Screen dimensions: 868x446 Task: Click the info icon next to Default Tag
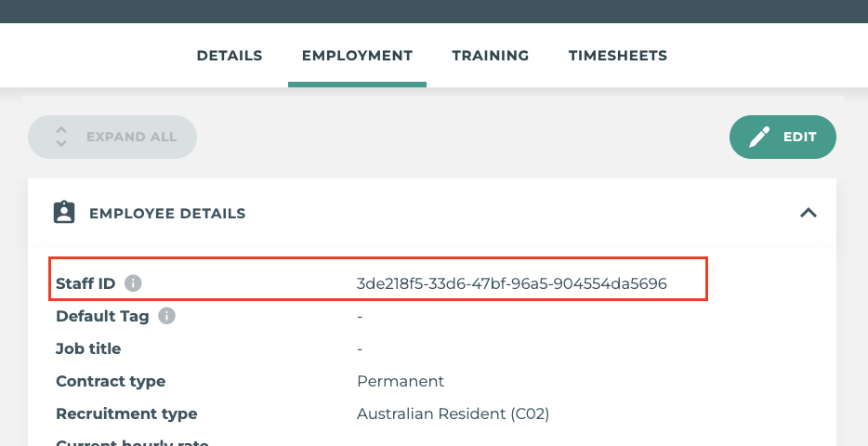point(166,316)
